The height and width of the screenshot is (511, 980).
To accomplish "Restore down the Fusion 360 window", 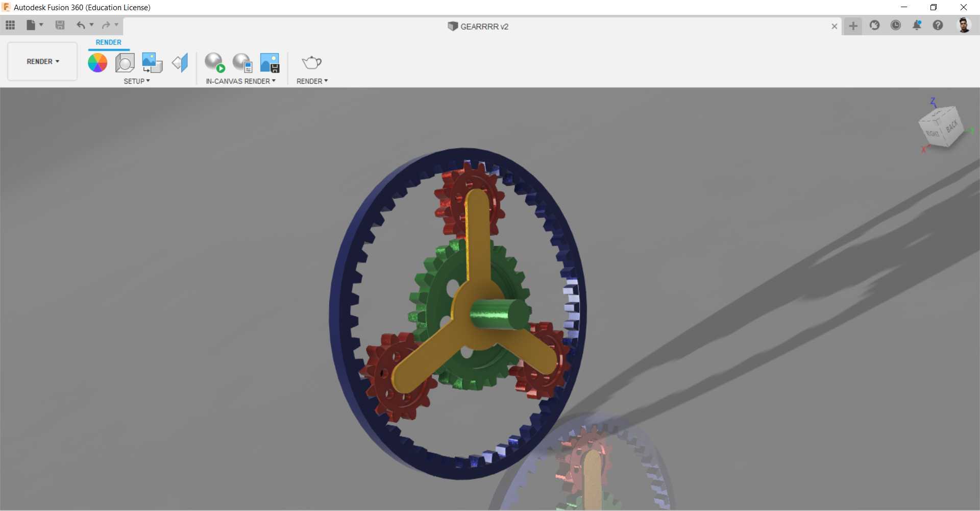I will coord(934,7).
